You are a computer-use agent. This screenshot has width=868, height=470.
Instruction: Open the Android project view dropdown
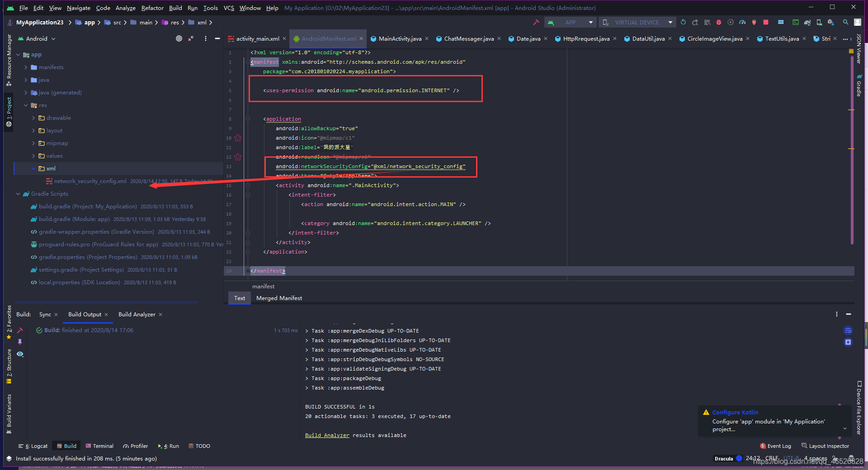[37, 38]
